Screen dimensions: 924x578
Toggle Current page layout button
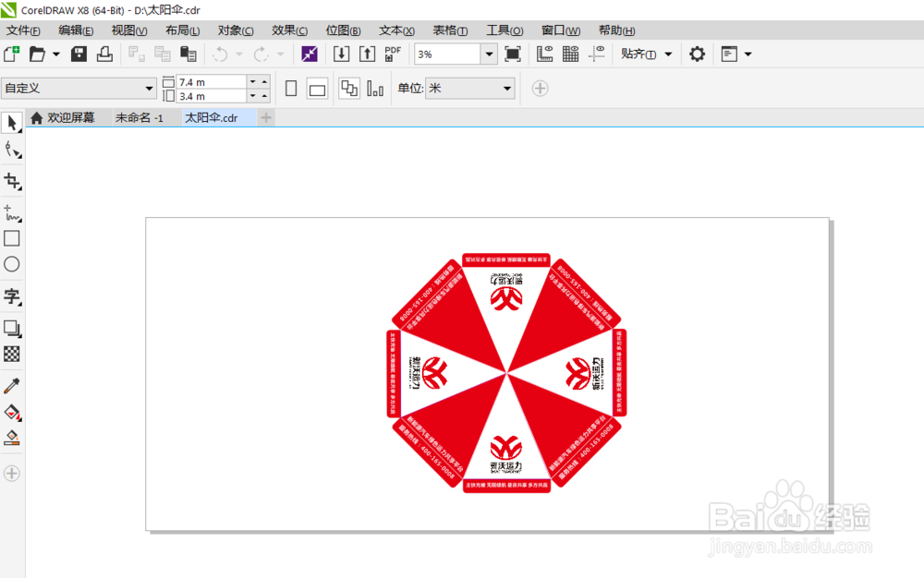(x=375, y=89)
